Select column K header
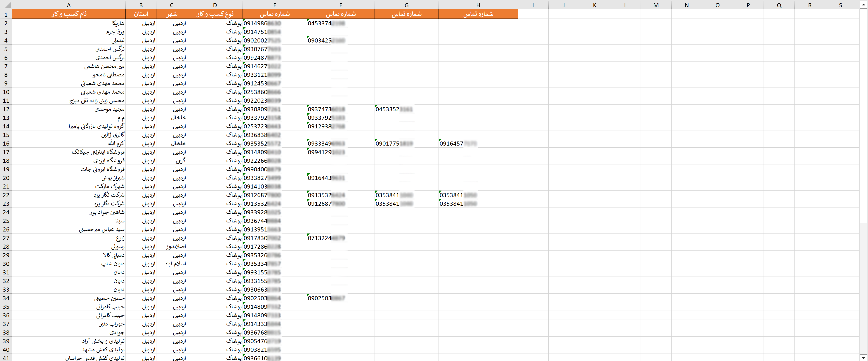 594,5
